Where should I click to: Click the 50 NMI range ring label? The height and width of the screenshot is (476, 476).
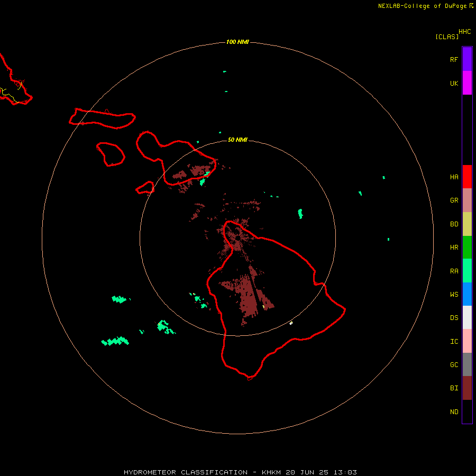pos(237,140)
